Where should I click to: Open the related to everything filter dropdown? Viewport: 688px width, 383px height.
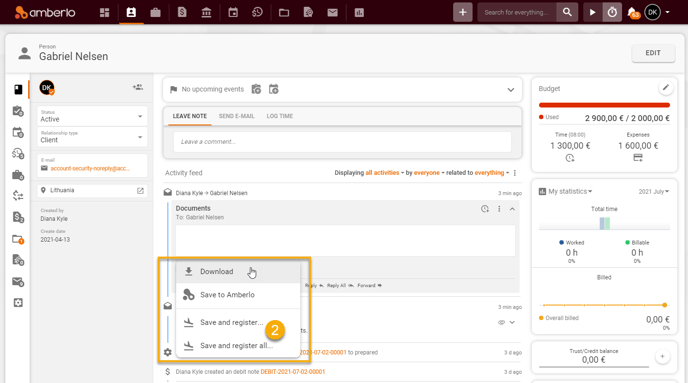[x=491, y=173]
